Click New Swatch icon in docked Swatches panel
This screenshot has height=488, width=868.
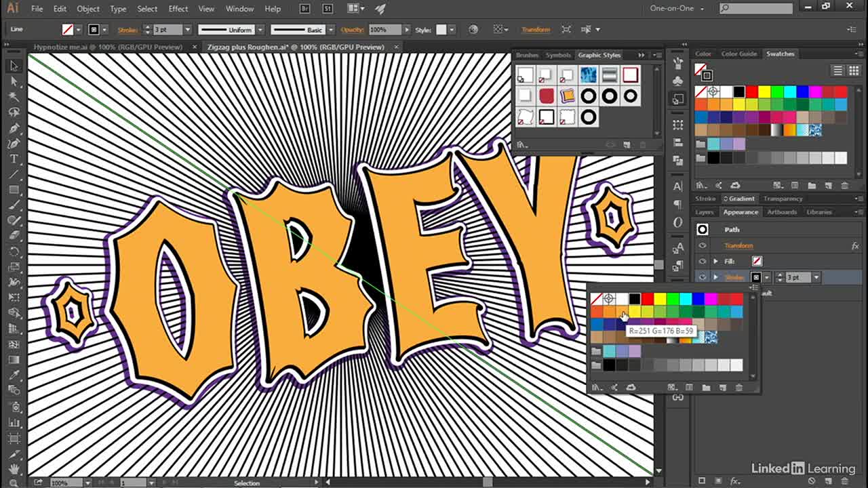828,185
